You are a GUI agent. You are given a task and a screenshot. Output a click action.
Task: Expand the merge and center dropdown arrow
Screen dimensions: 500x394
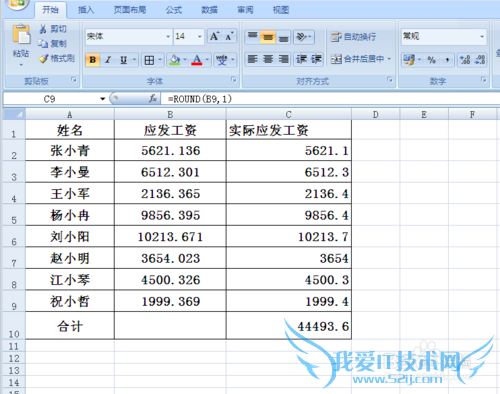[x=389, y=59]
